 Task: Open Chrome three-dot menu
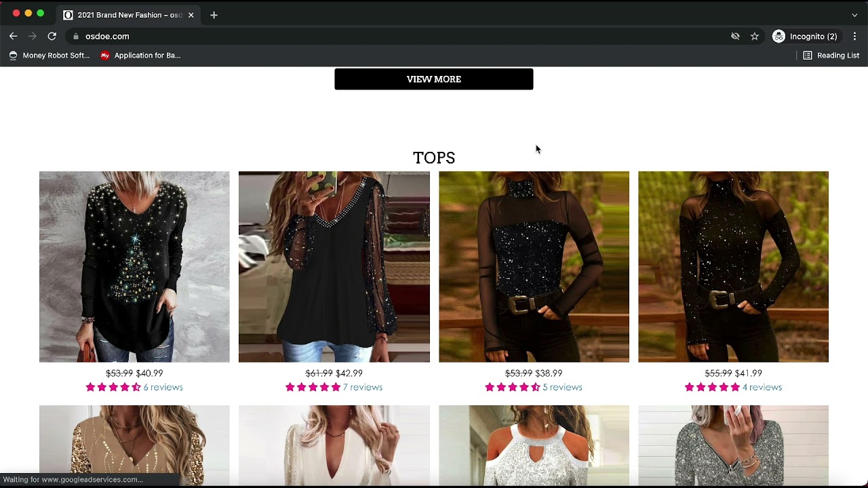pos(854,37)
